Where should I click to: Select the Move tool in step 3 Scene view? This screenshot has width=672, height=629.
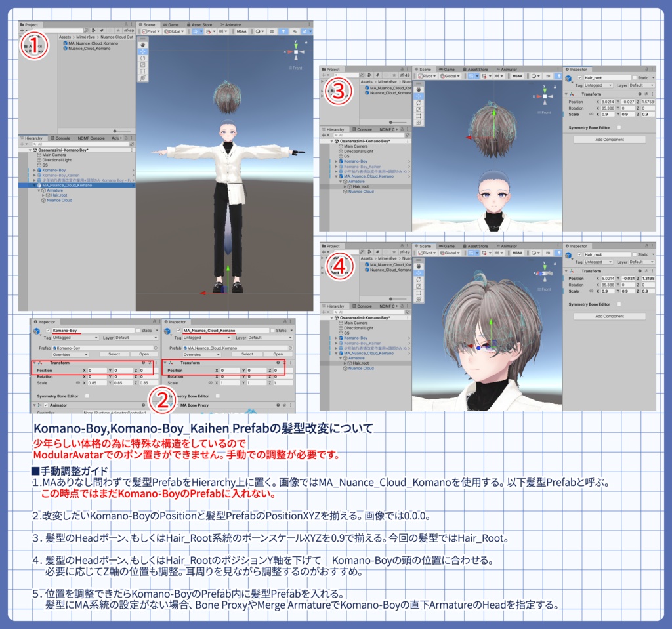point(419,96)
